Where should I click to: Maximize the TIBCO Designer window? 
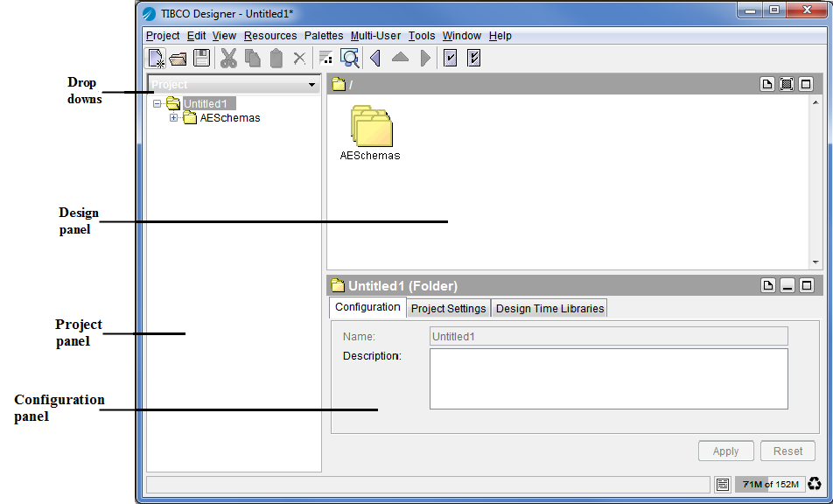click(774, 10)
